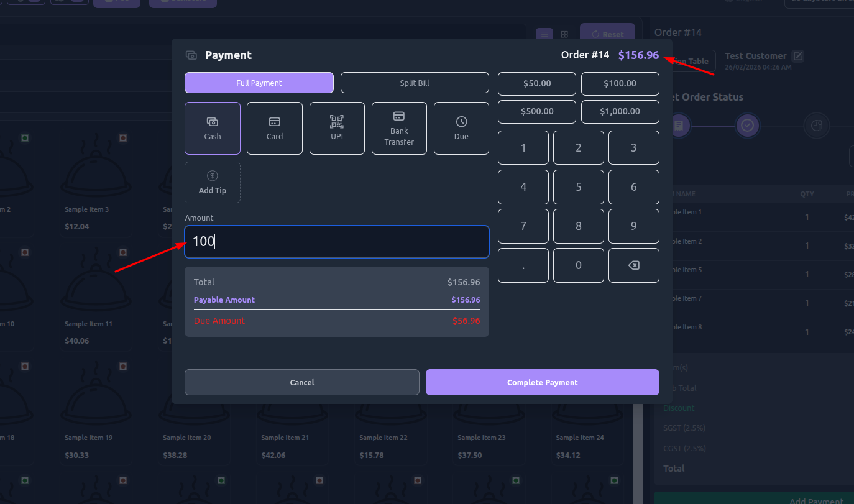Select Sample Item 11 card in background

(x=95, y=298)
